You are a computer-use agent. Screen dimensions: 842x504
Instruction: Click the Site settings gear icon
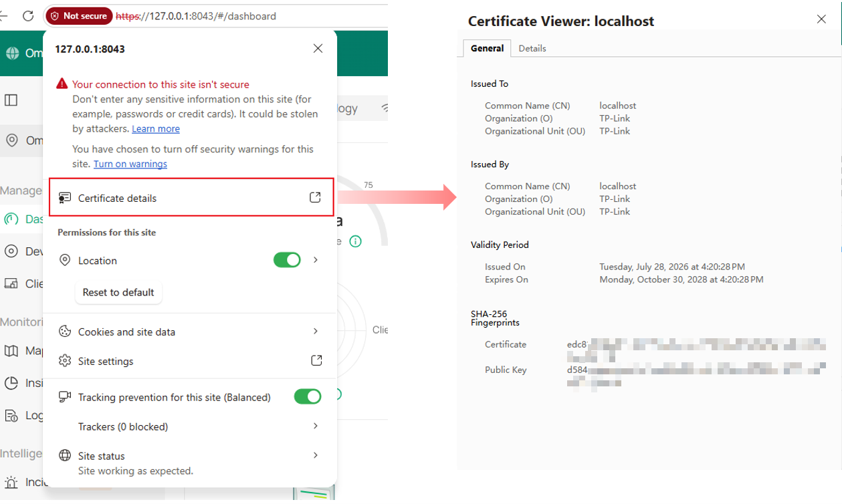tap(65, 361)
